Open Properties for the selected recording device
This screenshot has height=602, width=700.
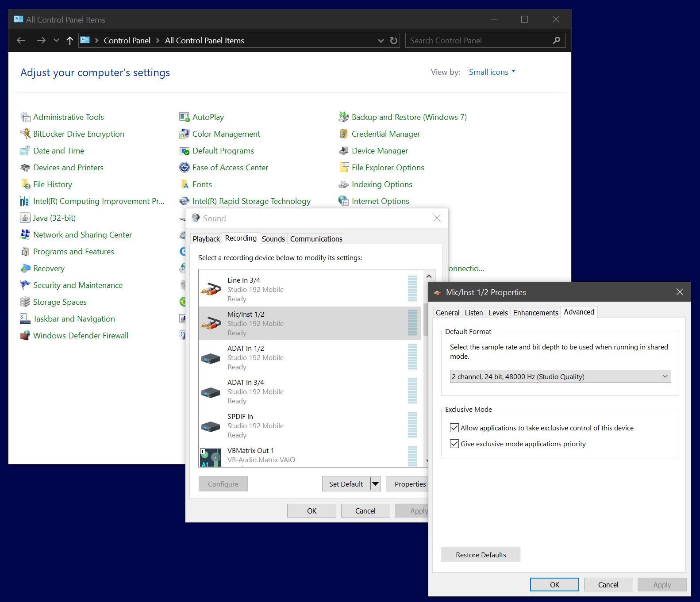[x=407, y=484]
